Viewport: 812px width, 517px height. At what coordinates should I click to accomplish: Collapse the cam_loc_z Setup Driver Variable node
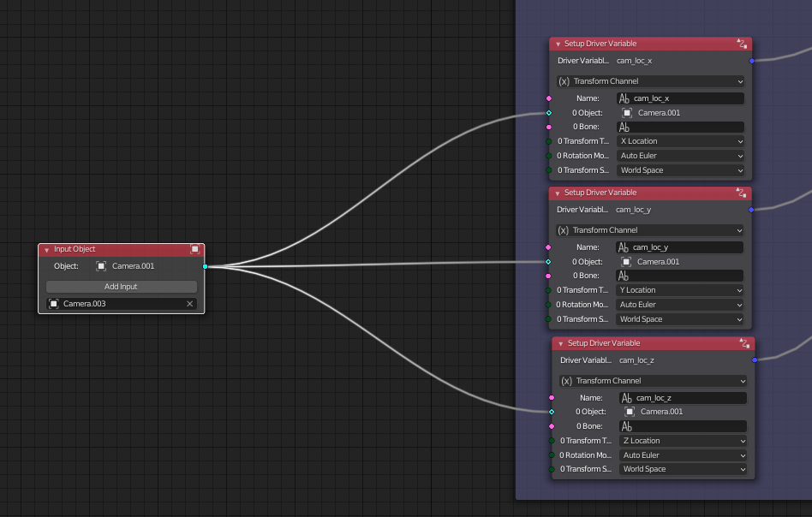tap(560, 344)
